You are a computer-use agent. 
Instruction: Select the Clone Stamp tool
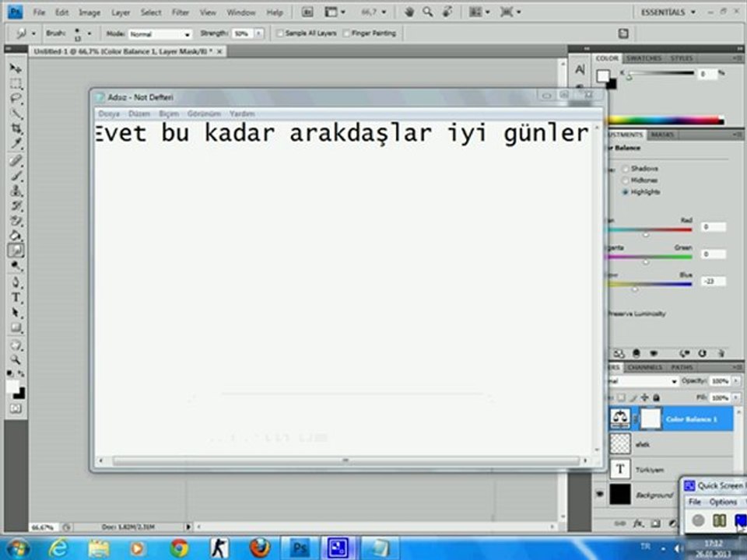point(16,191)
